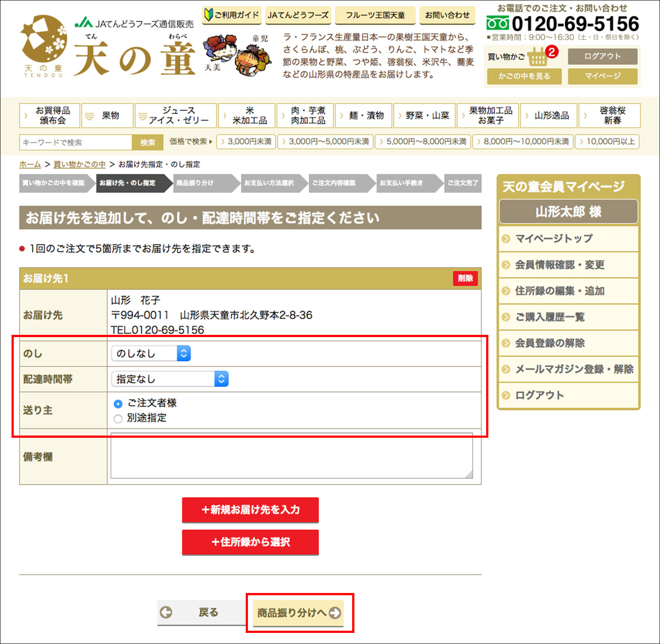Click the toll-free dial icon beside phone number
Viewport: 660px width, 644px height.
point(498,24)
